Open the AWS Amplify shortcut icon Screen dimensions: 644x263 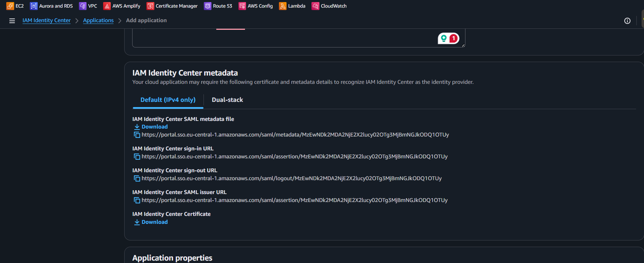[x=107, y=6]
